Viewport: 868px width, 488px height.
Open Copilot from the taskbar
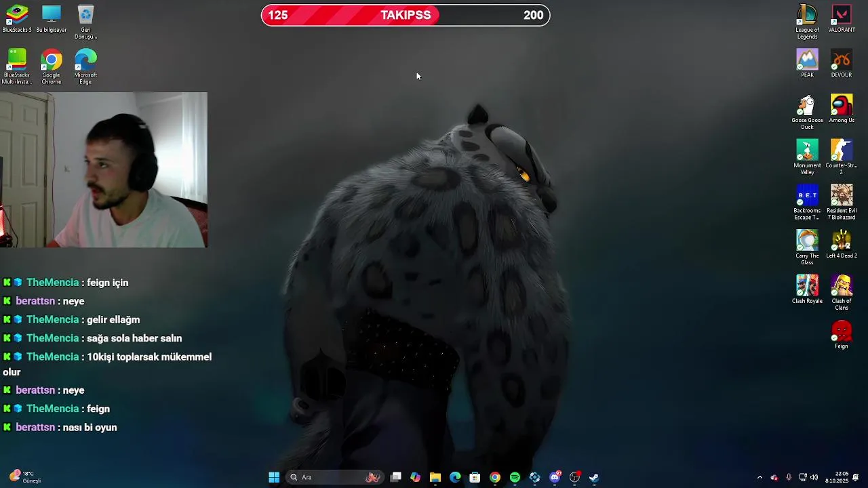416,477
